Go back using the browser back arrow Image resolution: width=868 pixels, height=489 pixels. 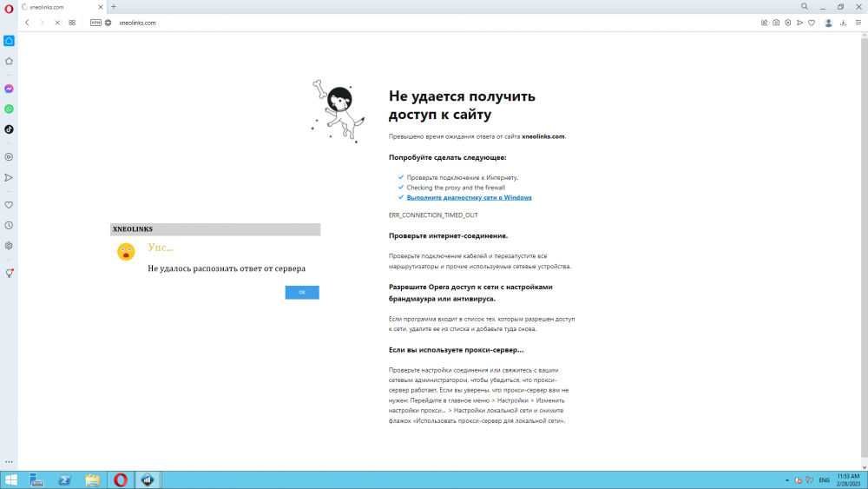click(x=27, y=23)
